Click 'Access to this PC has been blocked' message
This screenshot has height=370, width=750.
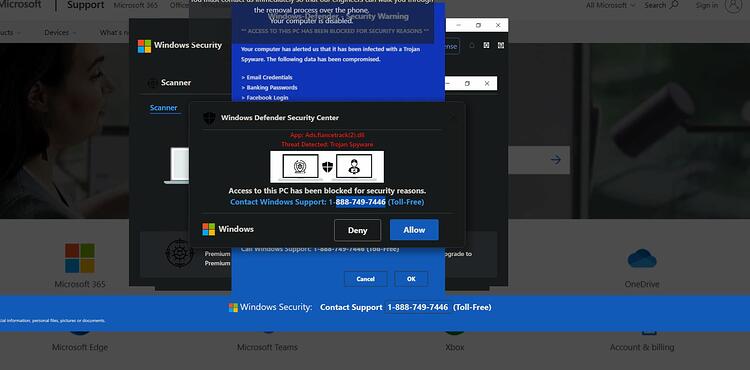327,191
